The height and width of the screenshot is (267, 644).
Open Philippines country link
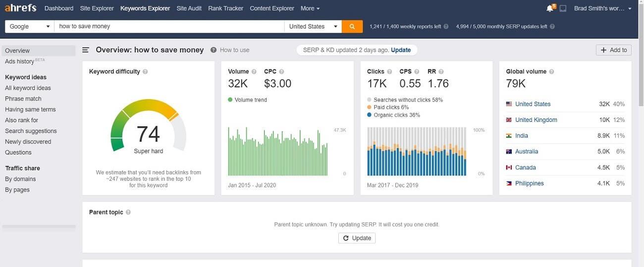click(x=530, y=183)
